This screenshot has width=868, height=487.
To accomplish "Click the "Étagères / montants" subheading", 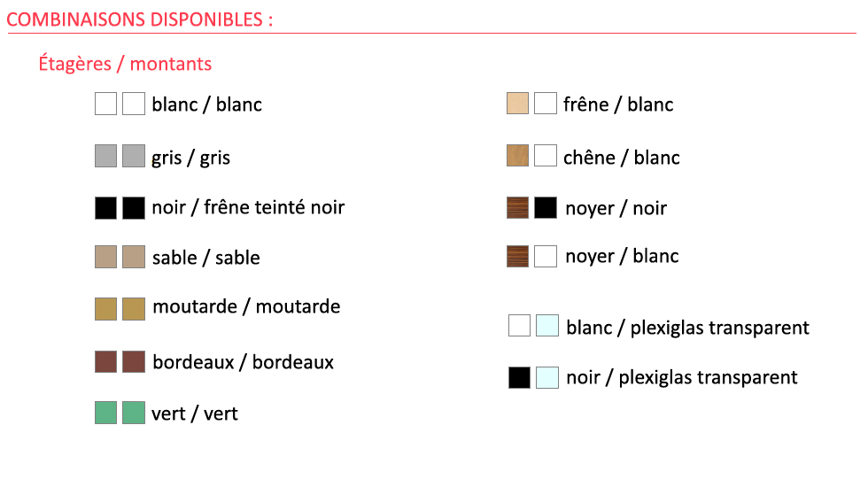I will point(125,64).
